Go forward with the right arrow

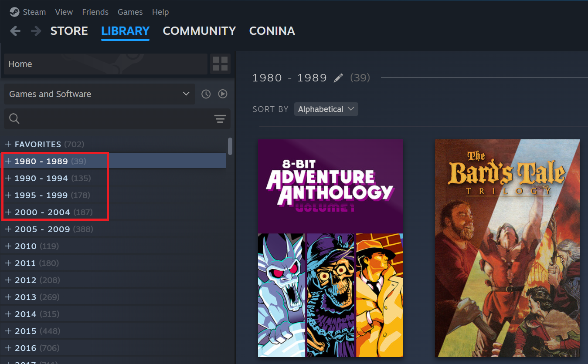(x=36, y=31)
